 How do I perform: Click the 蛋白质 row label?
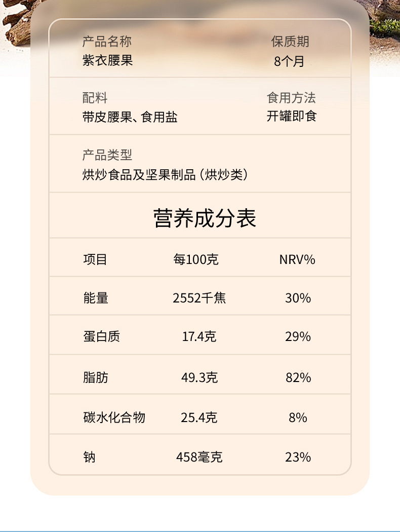coord(101,336)
